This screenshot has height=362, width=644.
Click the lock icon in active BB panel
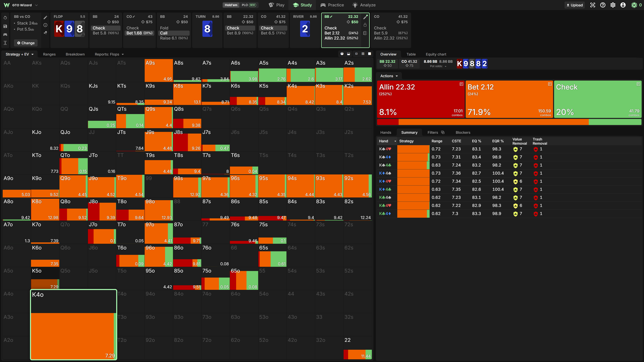[365, 25]
